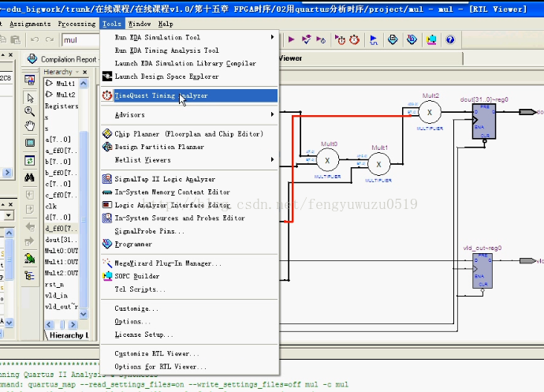Choose the Programmer menu entry
The height and width of the screenshot is (392, 544).
coord(189,244)
